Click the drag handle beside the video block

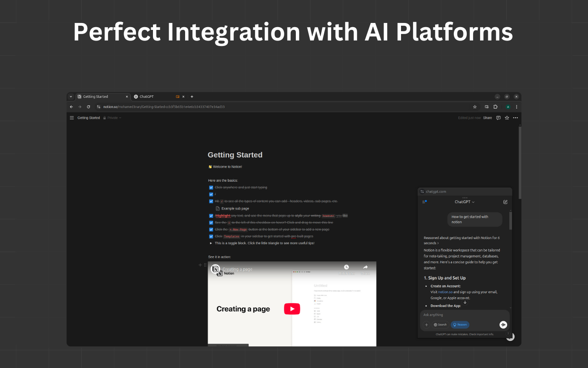(205, 265)
